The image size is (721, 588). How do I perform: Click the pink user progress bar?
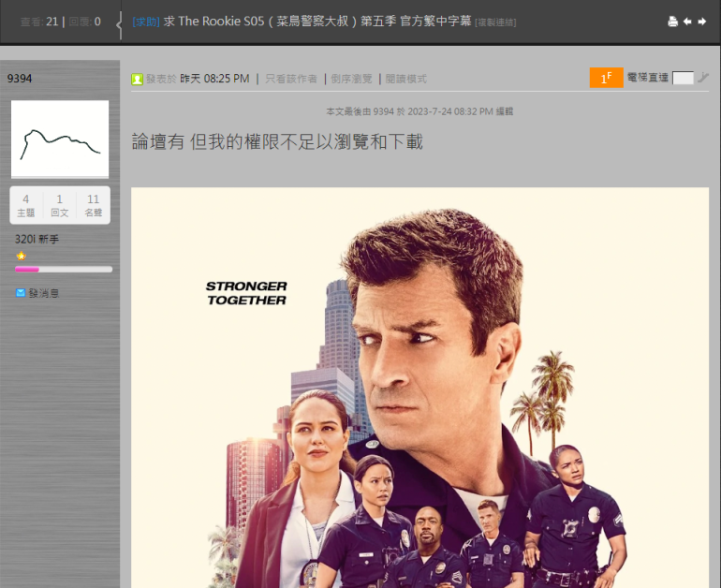pos(64,270)
